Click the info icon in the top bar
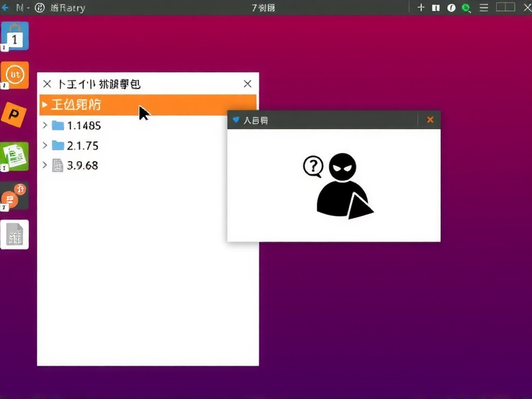 coord(453,8)
